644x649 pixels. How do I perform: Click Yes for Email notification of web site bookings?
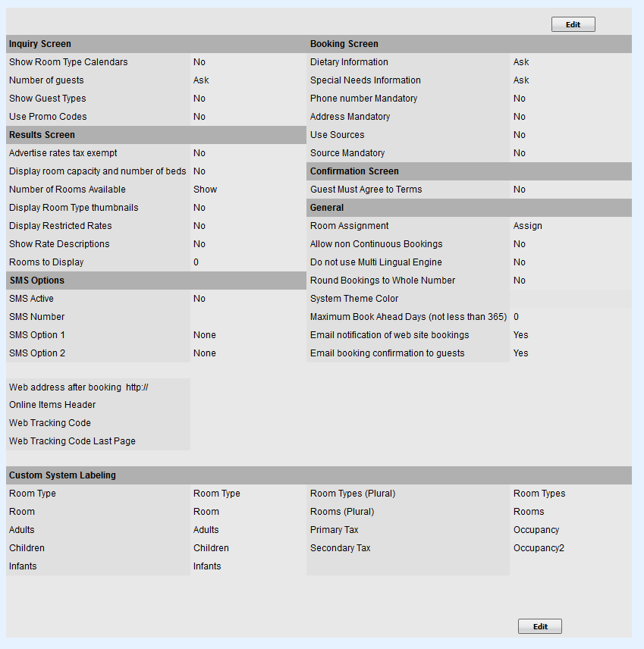click(x=520, y=335)
